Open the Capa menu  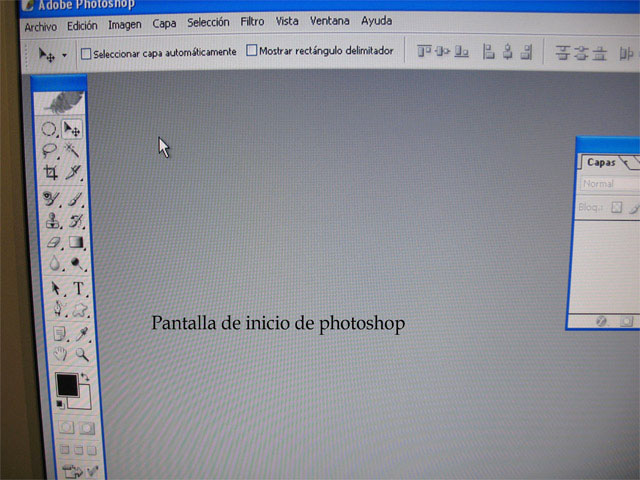point(164,22)
